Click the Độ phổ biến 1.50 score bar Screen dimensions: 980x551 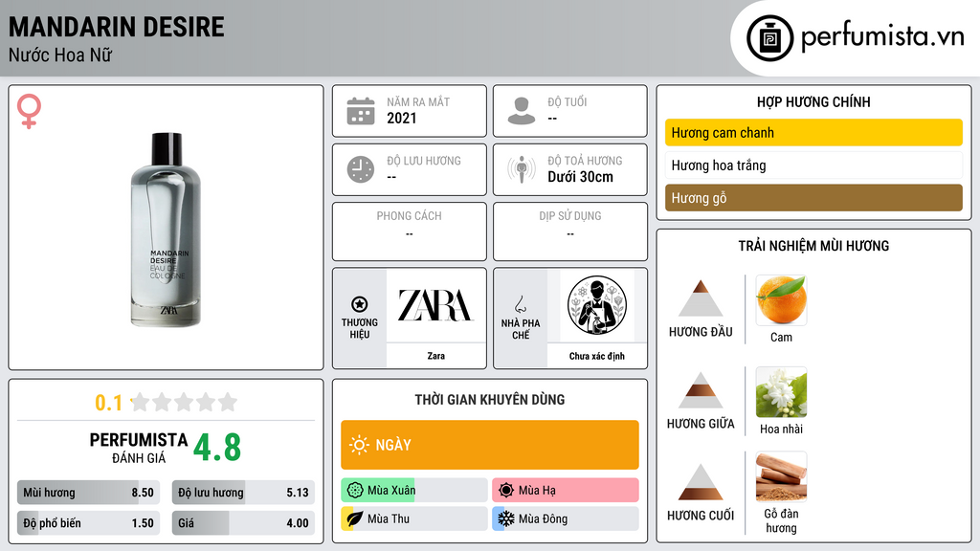tap(89, 523)
